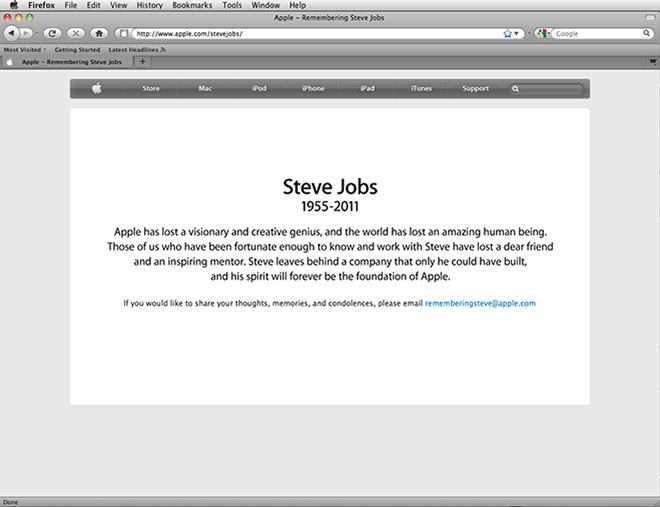
Task: Click the 1955-2011 dates text
Action: [330, 207]
